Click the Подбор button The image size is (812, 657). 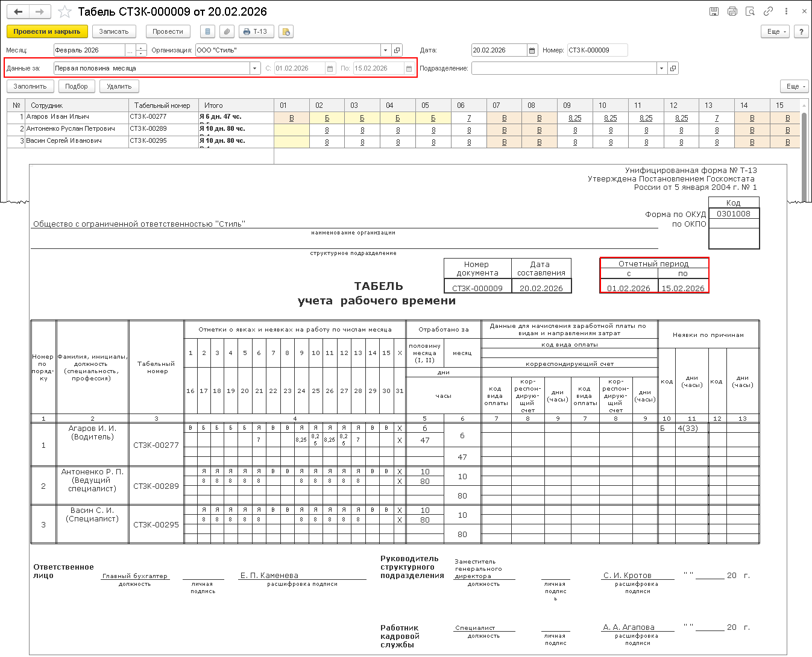(77, 86)
